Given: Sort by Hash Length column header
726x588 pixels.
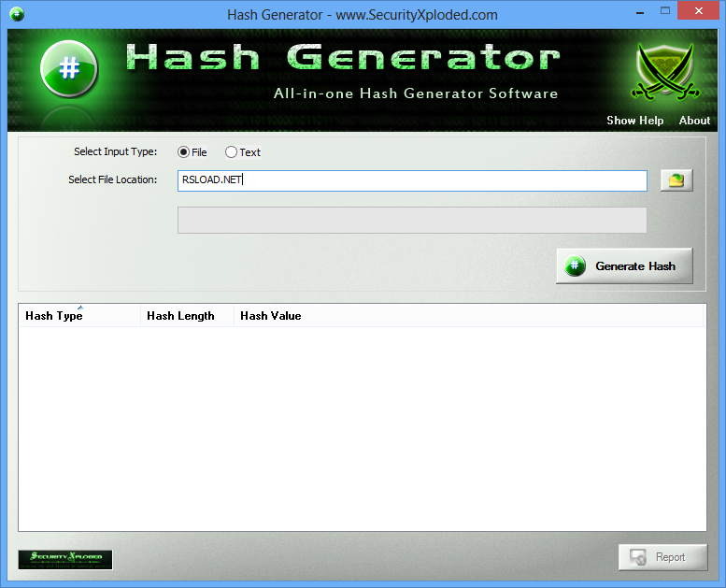Looking at the screenshot, I should tap(187, 316).
